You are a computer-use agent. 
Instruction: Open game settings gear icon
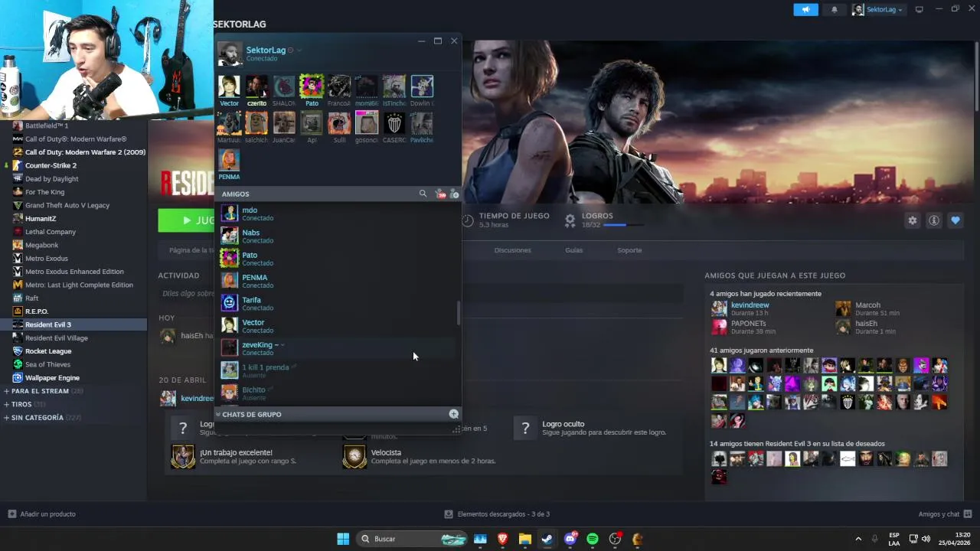[x=912, y=220]
